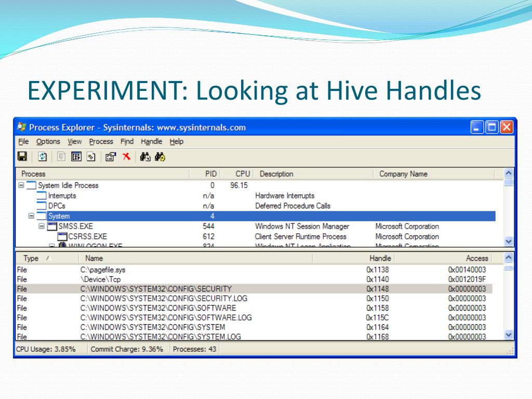
Task: Click the process list scrollbar thumb
Action: [508, 182]
